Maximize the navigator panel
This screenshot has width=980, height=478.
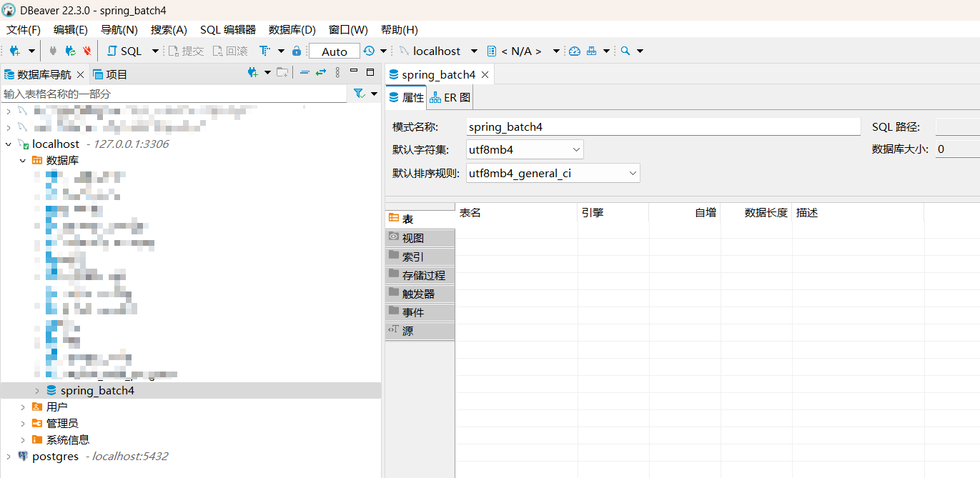pyautogui.click(x=370, y=71)
